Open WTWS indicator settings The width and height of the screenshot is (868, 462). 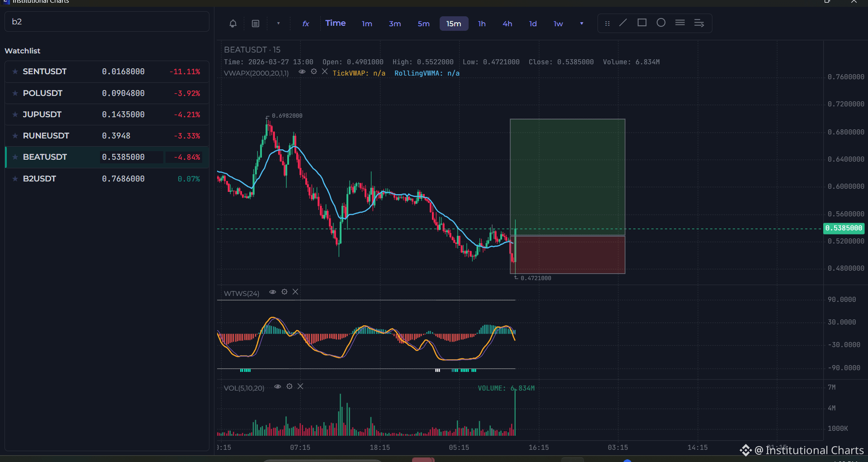[x=285, y=292]
